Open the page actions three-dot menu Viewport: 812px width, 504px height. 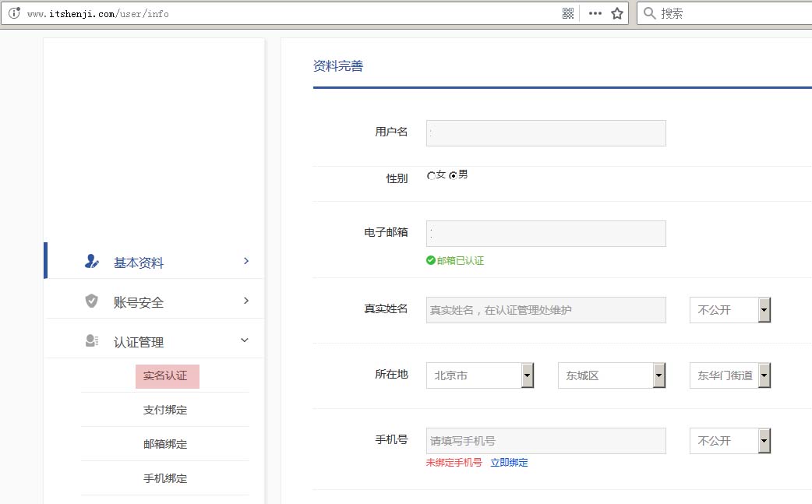(x=595, y=13)
